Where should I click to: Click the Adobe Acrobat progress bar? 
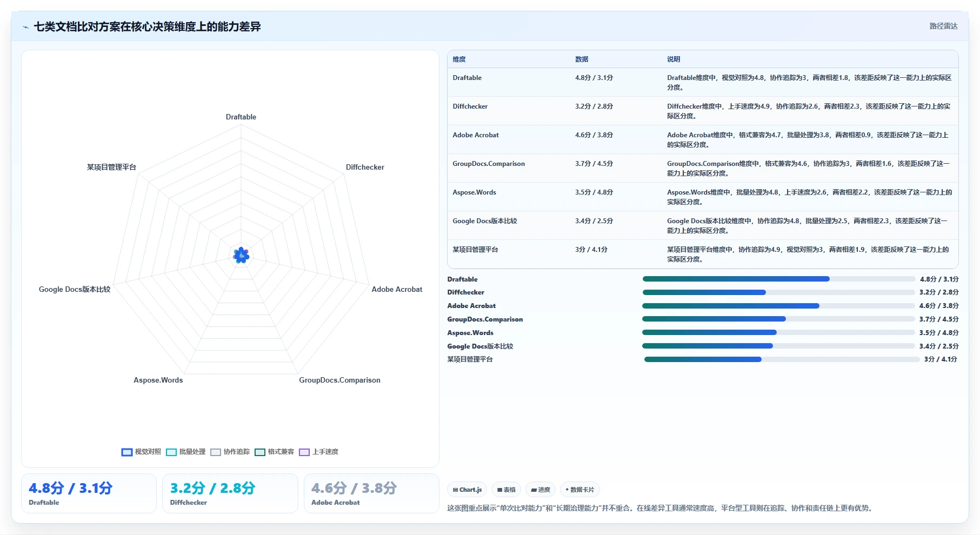pyautogui.click(x=778, y=306)
